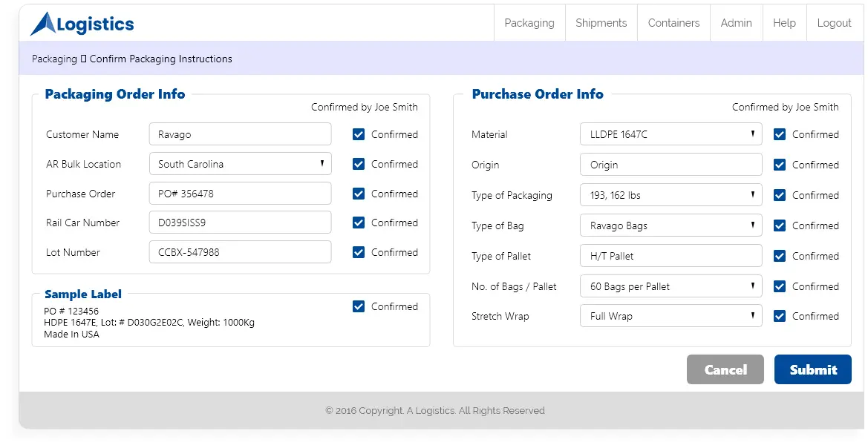
Task: Toggle Confirmed for No. of Bags / Pallet
Action: [x=780, y=286]
